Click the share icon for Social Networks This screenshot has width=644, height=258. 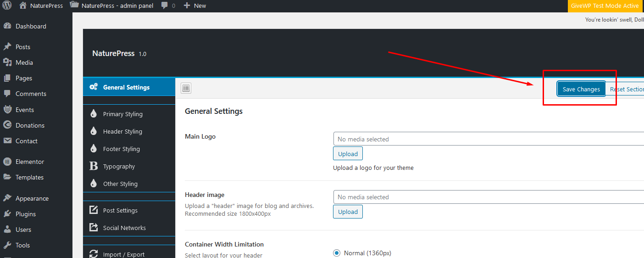coord(94,227)
